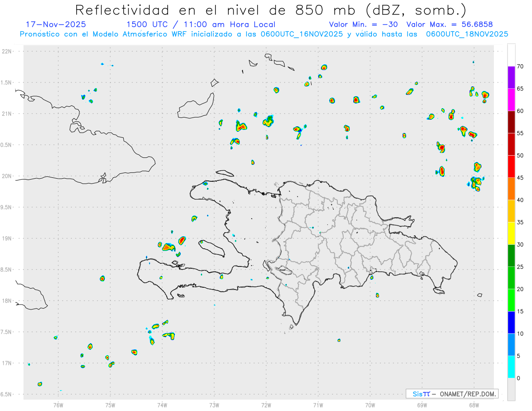Click the cyan 0-5 dBZ colorbar segment
Viewport: 532px width, 411px height.
pyautogui.click(x=511, y=367)
